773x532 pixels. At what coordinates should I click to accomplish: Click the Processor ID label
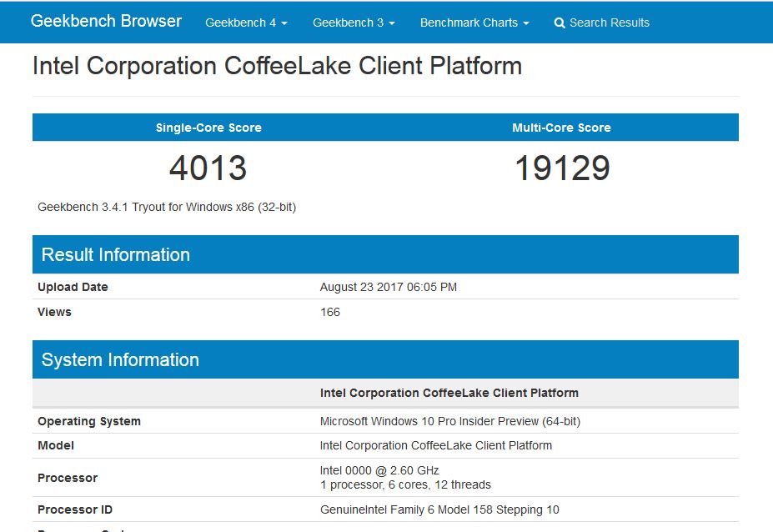(x=75, y=509)
